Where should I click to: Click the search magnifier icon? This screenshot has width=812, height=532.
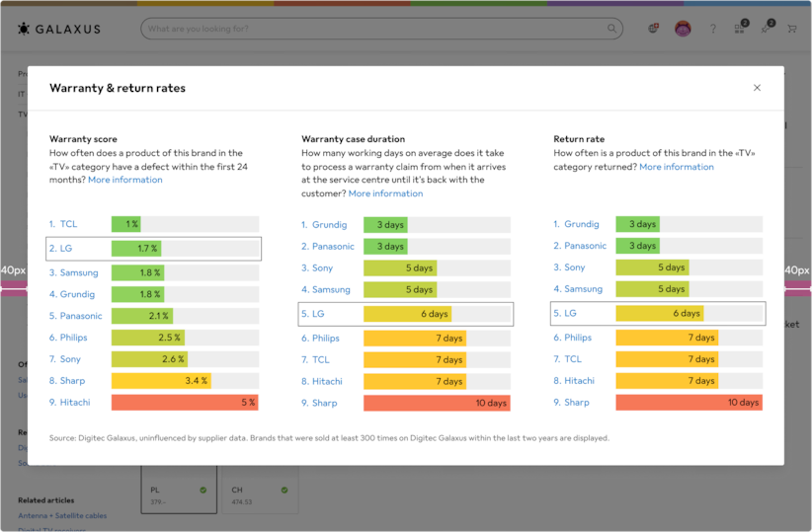pyautogui.click(x=613, y=29)
